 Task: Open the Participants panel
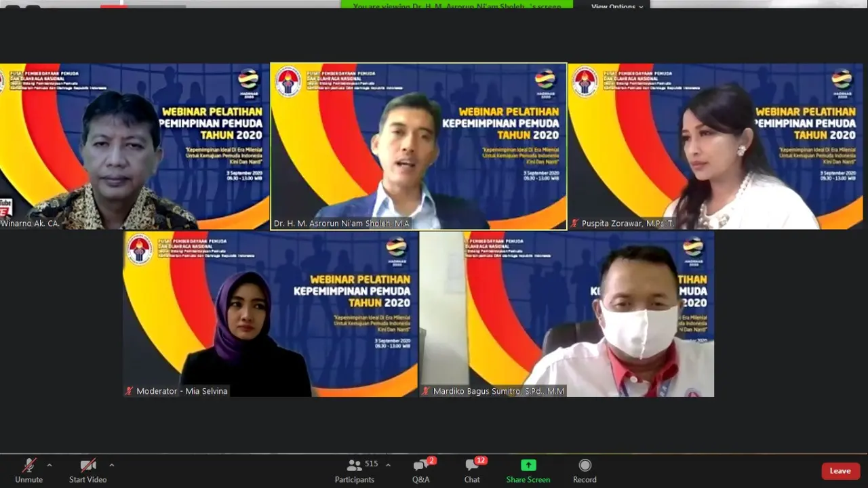(355, 470)
